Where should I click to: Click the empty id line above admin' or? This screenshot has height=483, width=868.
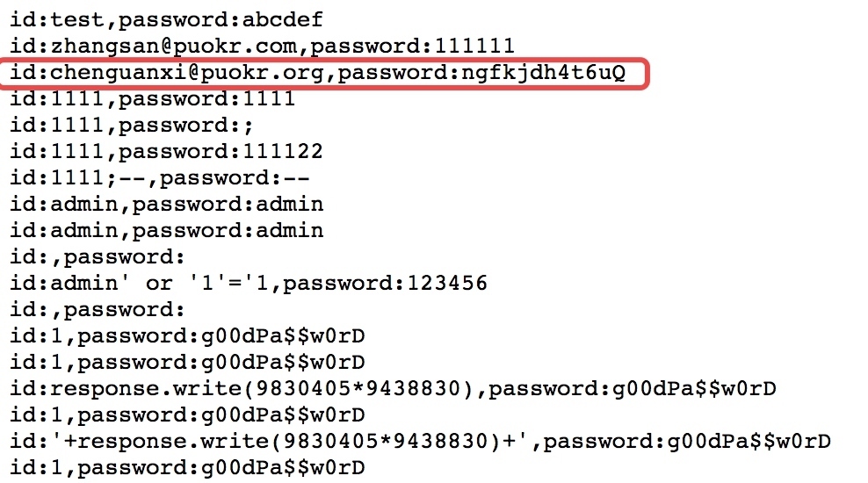point(98,257)
